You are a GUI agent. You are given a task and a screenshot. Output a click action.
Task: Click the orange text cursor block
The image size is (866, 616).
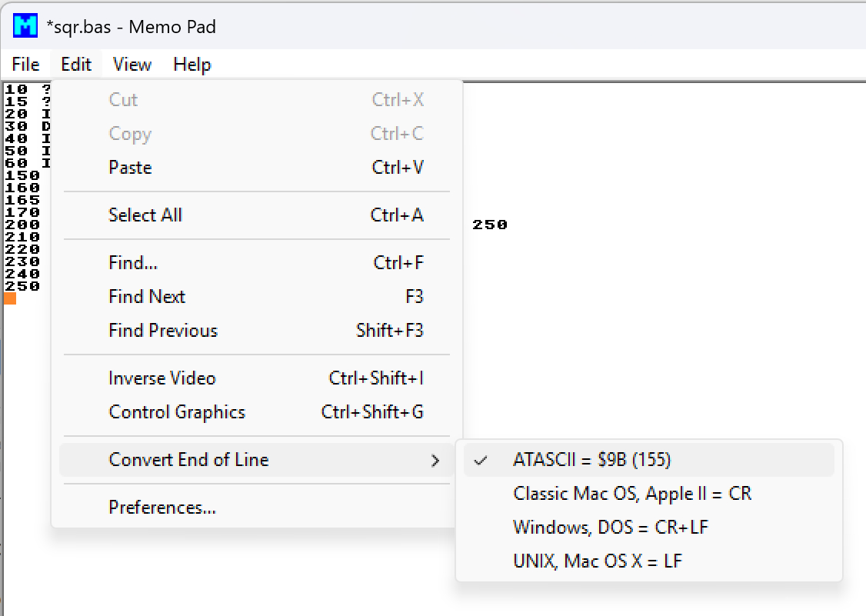click(x=10, y=298)
